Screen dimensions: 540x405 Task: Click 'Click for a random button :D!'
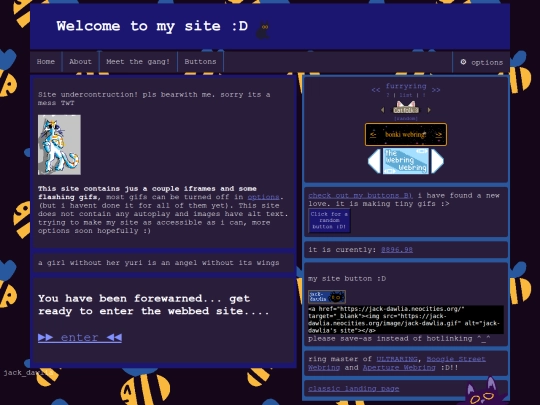click(x=329, y=220)
